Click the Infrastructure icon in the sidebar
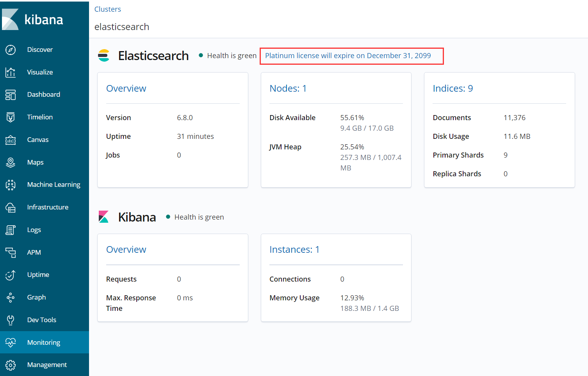588x376 pixels. click(x=11, y=208)
